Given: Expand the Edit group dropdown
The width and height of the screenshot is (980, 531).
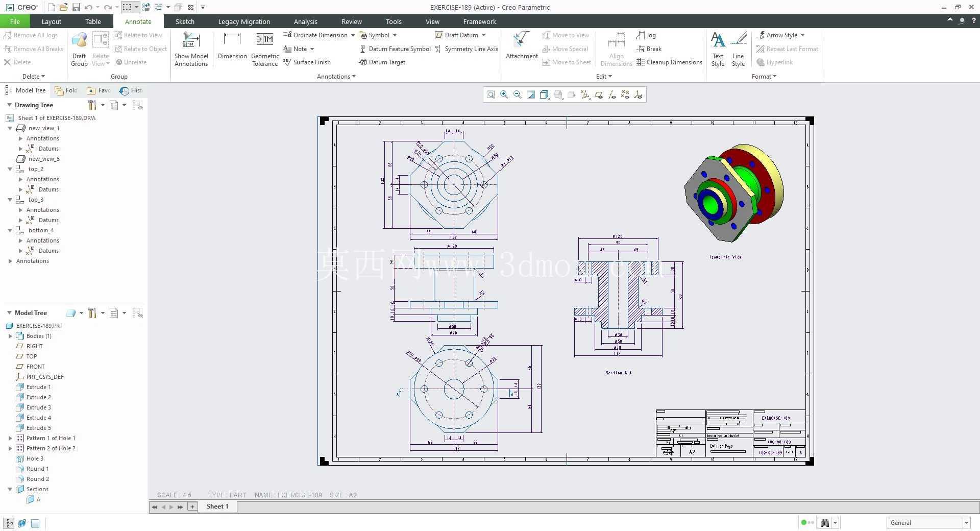Looking at the screenshot, I should click(x=604, y=77).
